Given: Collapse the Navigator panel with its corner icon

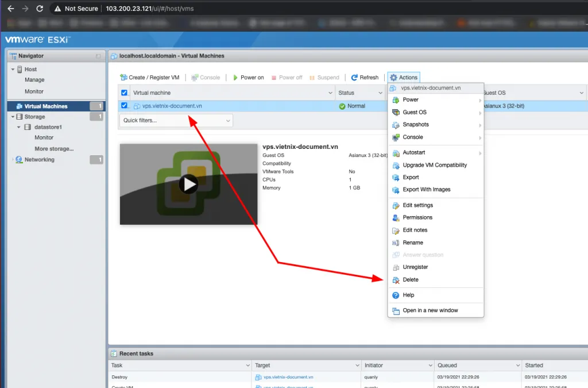Looking at the screenshot, I should point(98,56).
